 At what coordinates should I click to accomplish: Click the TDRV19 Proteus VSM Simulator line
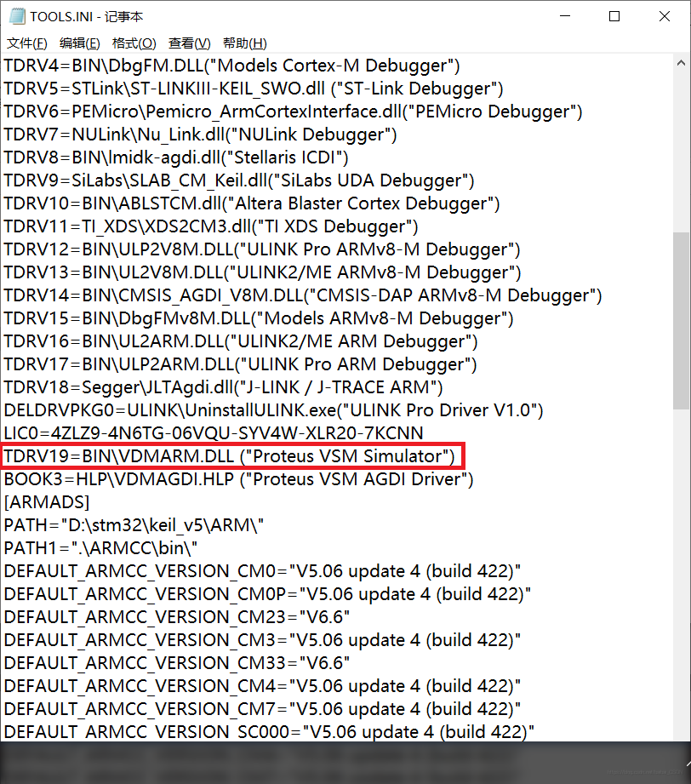point(230,456)
